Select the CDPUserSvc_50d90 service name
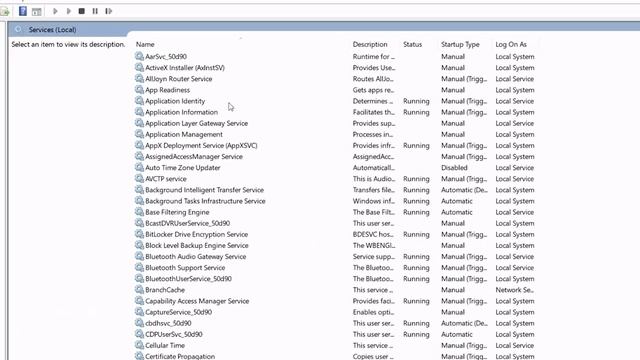The image size is (640, 360). pos(173,334)
